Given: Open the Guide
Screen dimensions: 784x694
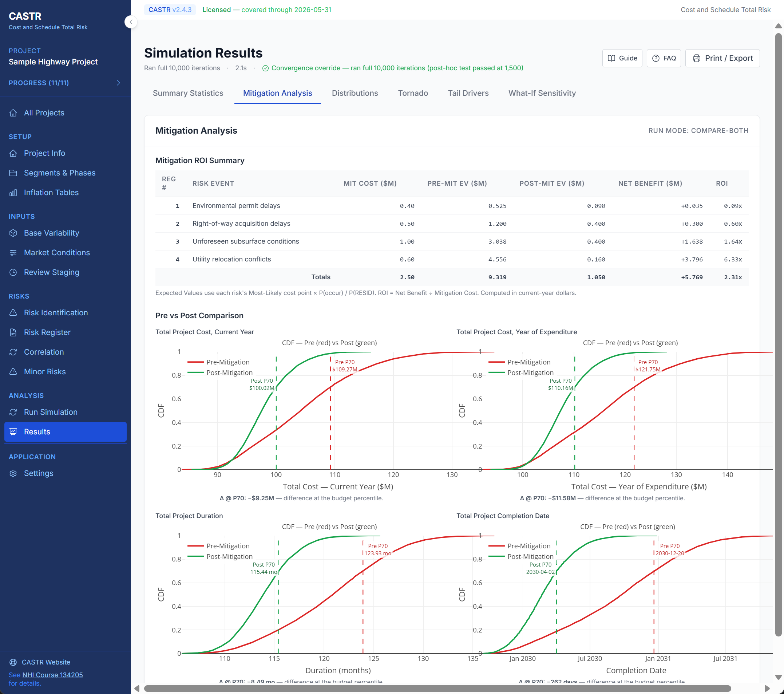Looking at the screenshot, I should pos(622,58).
